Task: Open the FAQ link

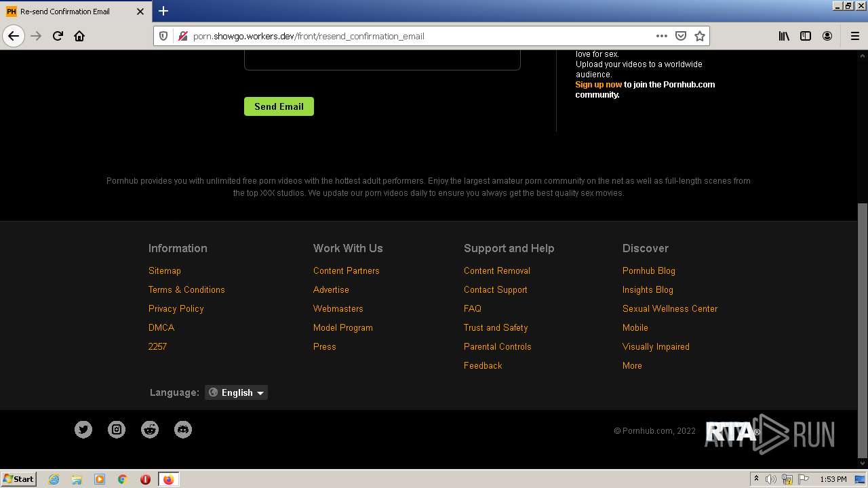Action: pyautogui.click(x=473, y=308)
